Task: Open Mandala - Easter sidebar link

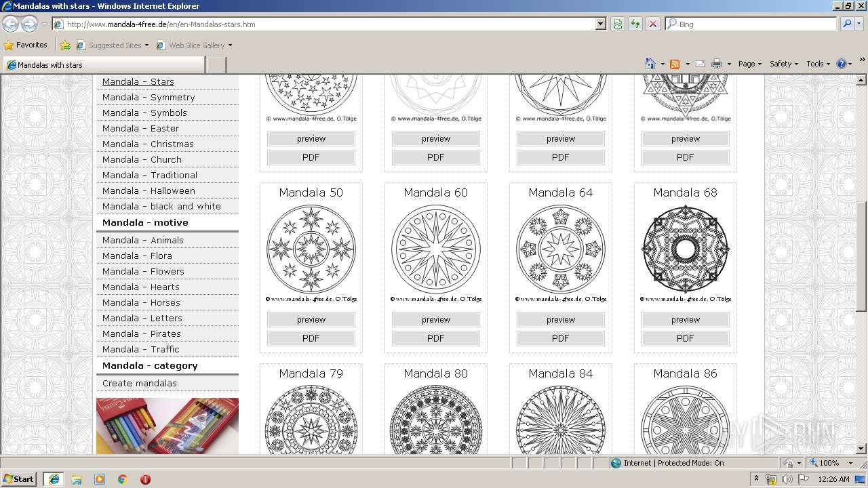Action: click(x=141, y=128)
